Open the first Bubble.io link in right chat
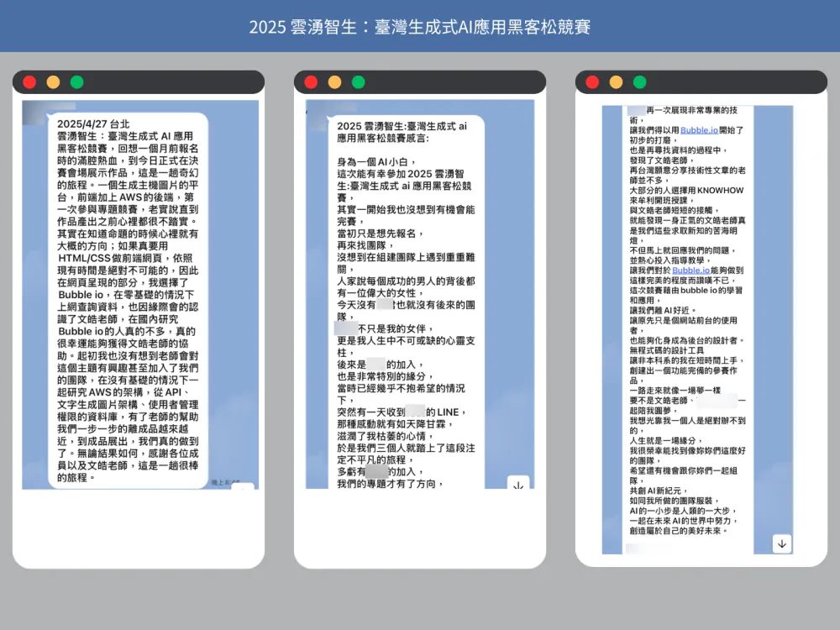 [699, 130]
